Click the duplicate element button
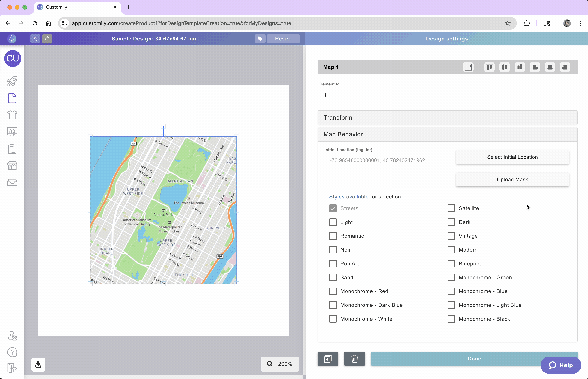The height and width of the screenshot is (379, 588). point(328,359)
